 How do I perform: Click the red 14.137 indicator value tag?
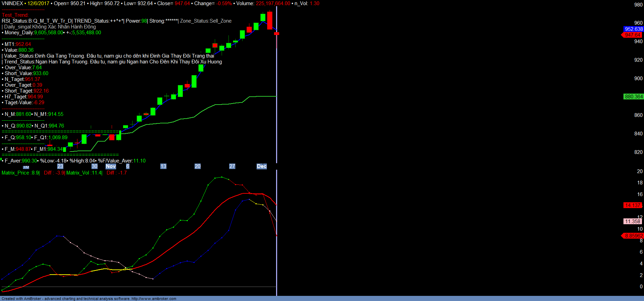[632, 205]
